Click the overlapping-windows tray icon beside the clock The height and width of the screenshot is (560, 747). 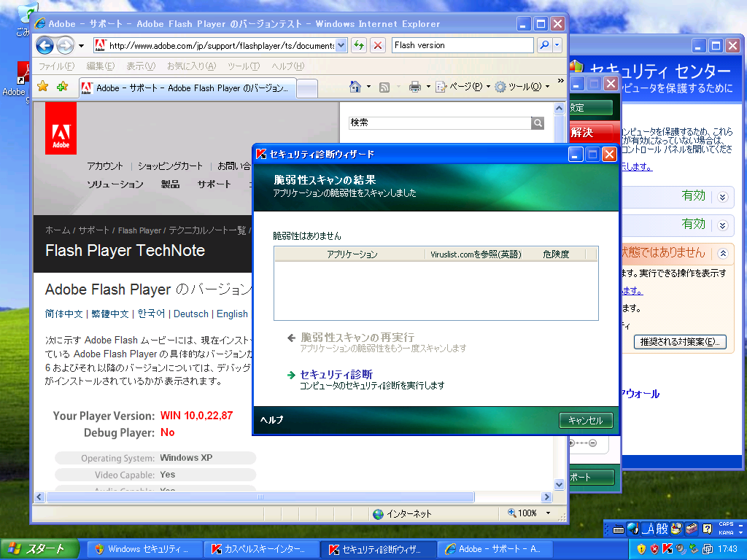coord(708,549)
